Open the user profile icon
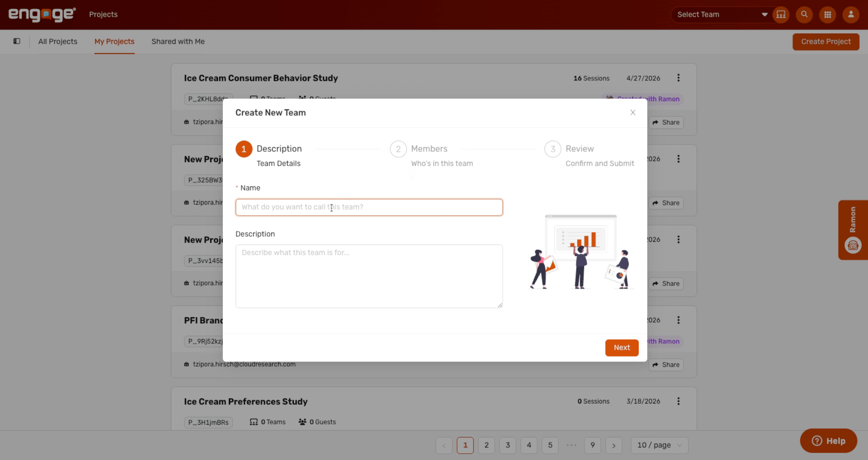 pos(851,14)
